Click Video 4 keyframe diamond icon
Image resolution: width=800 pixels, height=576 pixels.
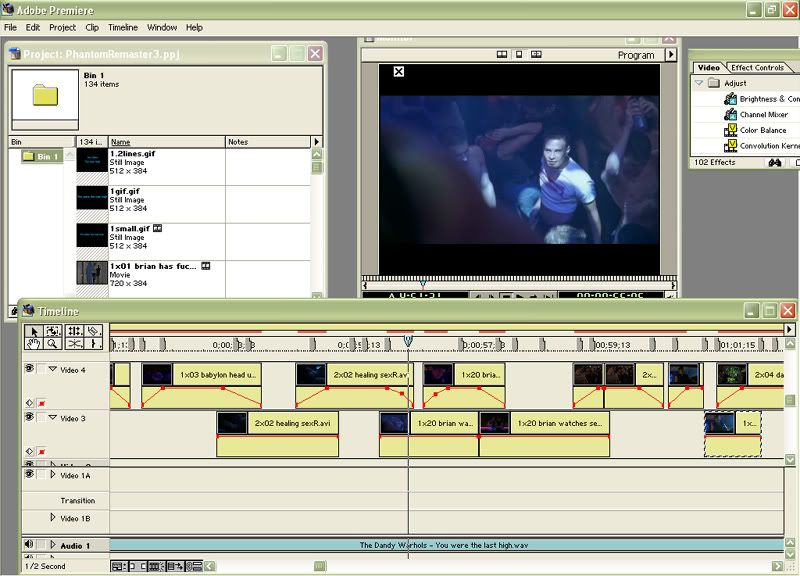[x=30, y=403]
